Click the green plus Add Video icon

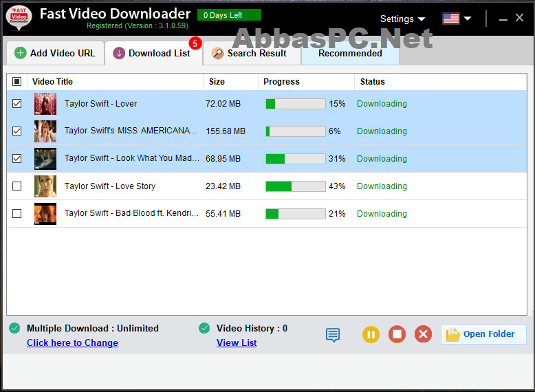coord(20,53)
